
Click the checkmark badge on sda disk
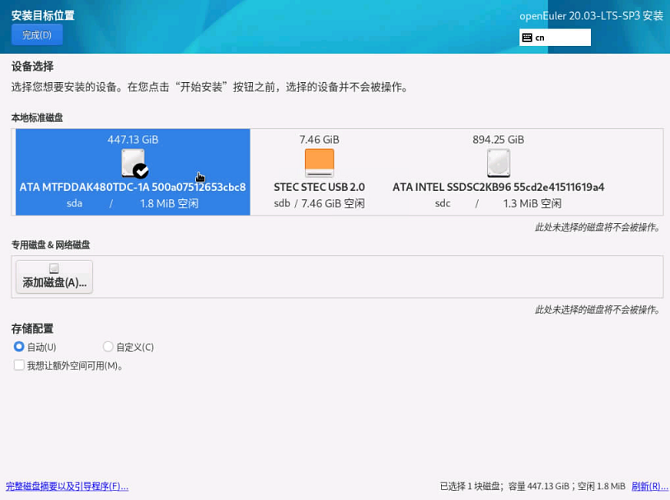(141, 171)
